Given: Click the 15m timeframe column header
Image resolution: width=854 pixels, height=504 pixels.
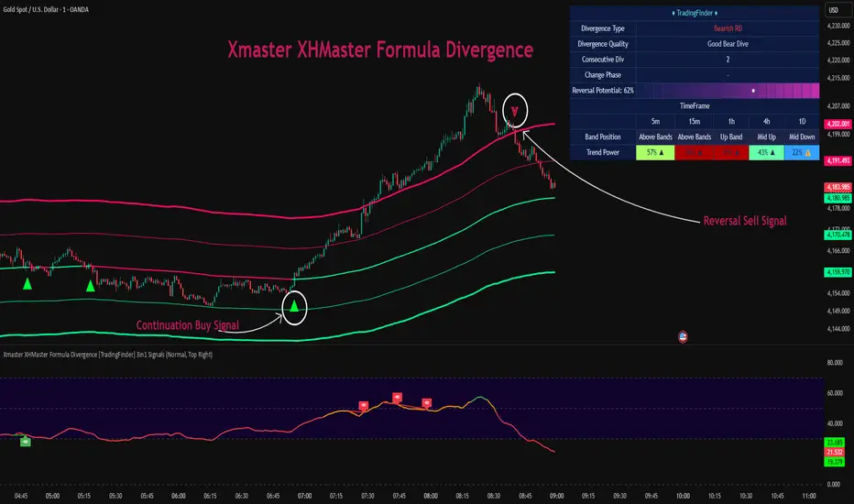Looking at the screenshot, I should tap(694, 122).
